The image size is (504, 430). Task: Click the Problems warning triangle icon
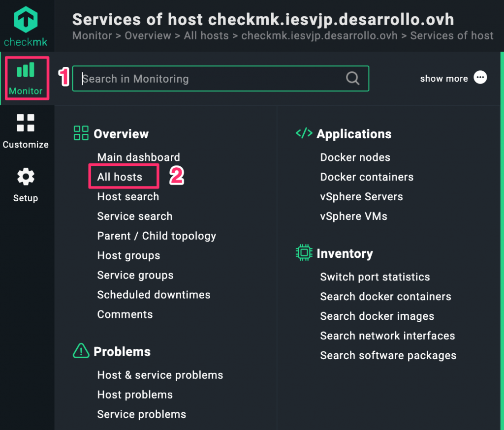click(x=81, y=351)
